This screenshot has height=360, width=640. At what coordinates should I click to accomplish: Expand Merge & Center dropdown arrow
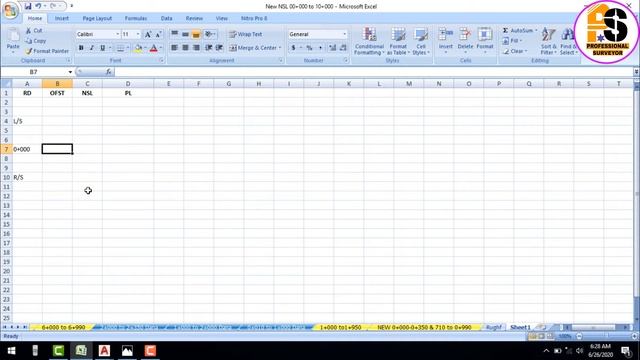coord(280,48)
